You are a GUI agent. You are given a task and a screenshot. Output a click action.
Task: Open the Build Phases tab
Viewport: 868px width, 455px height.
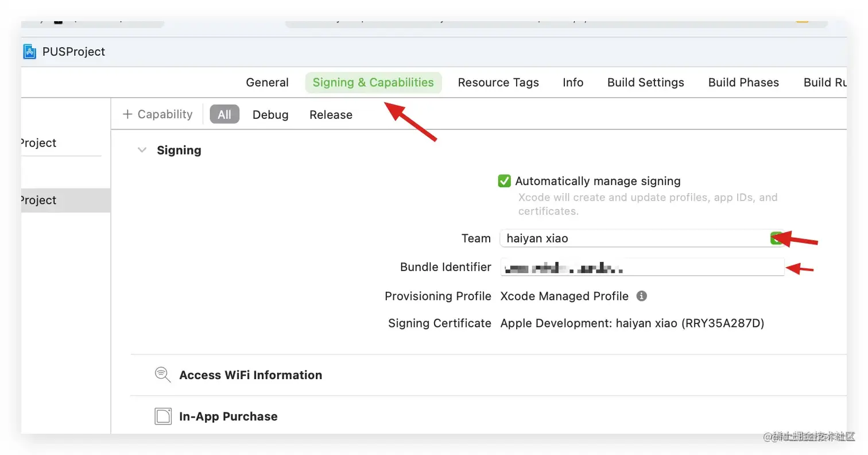pyautogui.click(x=743, y=83)
